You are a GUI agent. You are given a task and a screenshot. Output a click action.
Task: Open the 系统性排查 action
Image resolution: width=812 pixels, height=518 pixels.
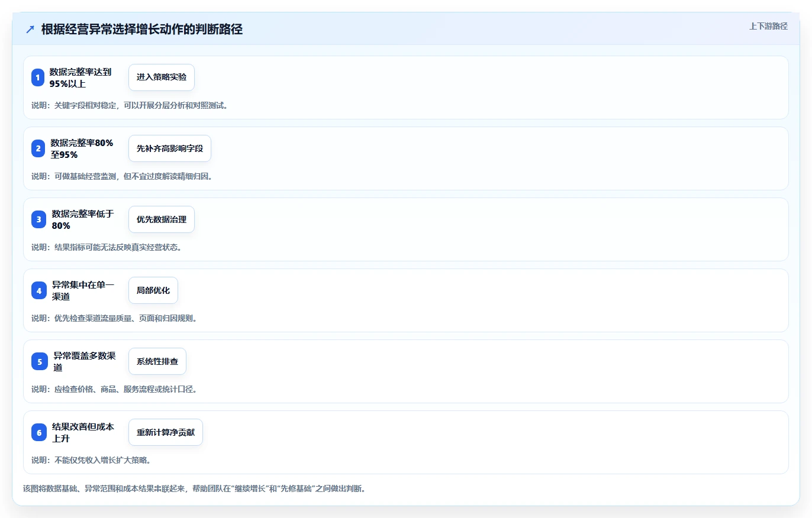coord(157,361)
